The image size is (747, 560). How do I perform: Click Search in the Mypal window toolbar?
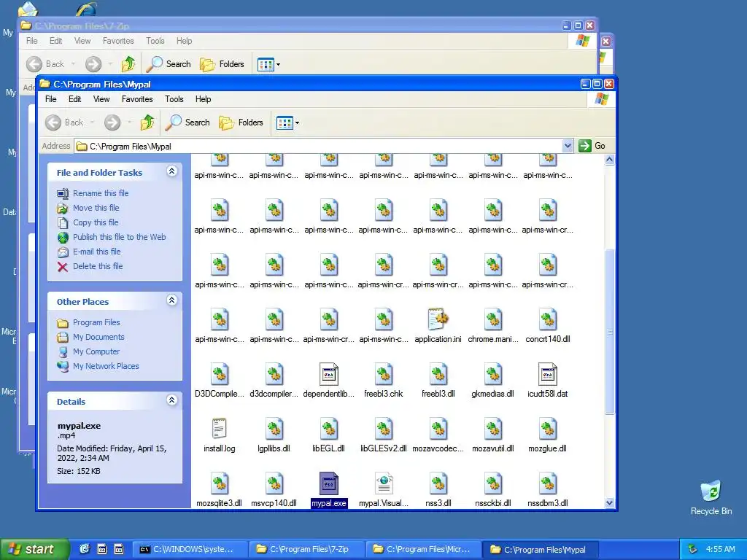click(187, 122)
